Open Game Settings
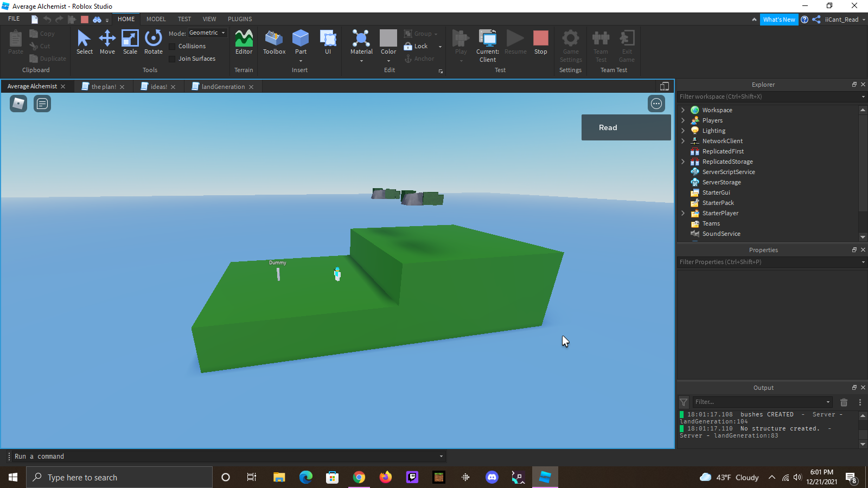868x488 pixels. (x=571, y=46)
